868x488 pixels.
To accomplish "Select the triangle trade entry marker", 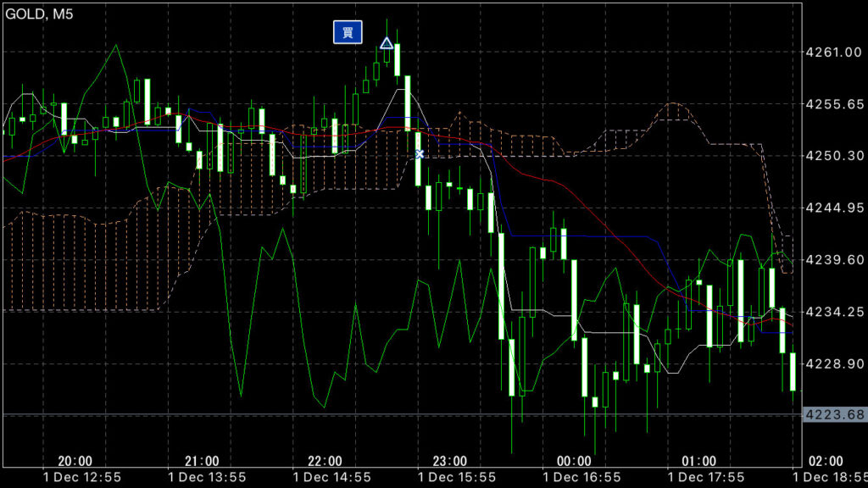I will pyautogui.click(x=387, y=43).
